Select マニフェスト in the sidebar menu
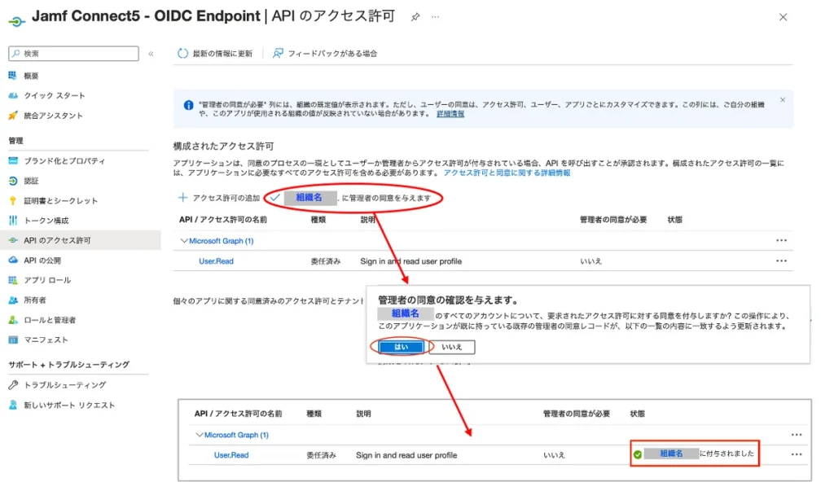The width and height of the screenshot is (834, 504). [46, 340]
